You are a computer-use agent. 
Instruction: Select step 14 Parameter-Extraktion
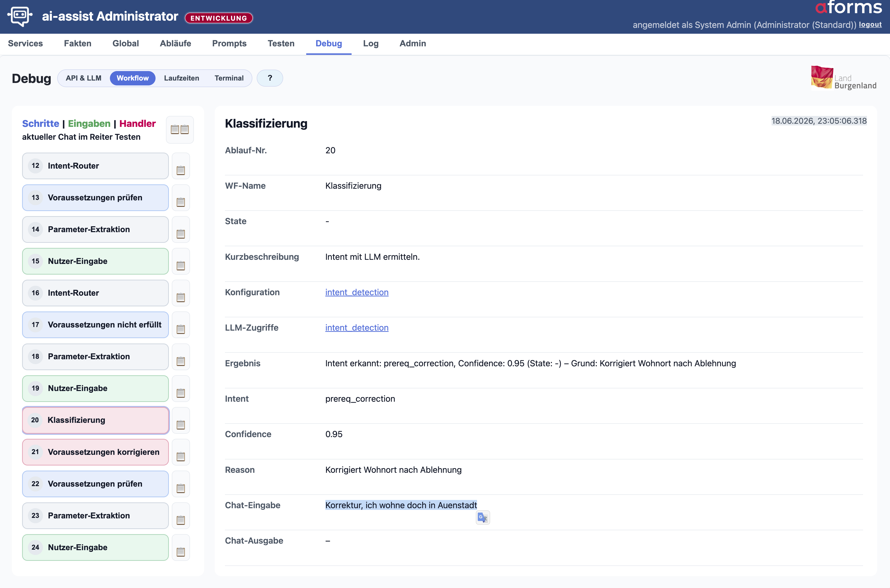[x=95, y=230]
